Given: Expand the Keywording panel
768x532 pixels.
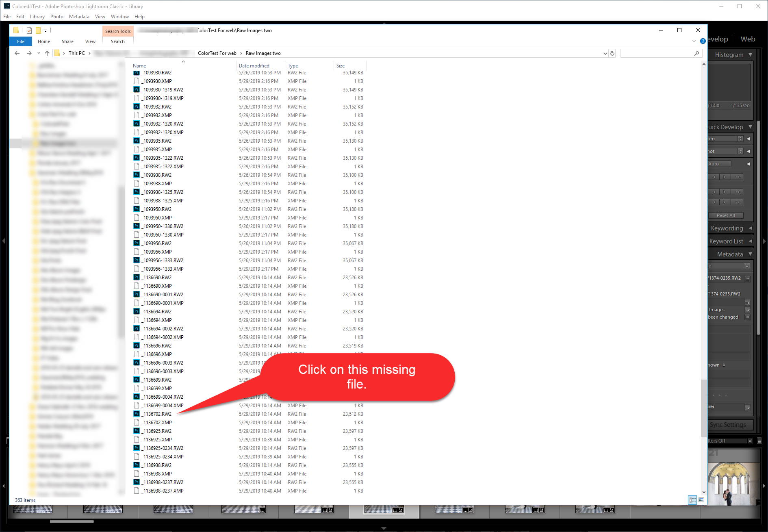Looking at the screenshot, I should pos(750,228).
